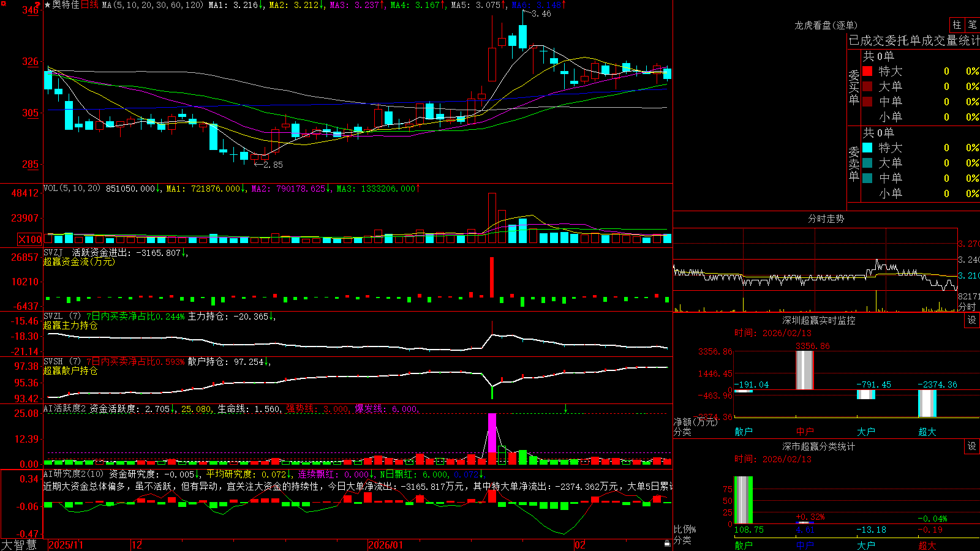980x551 pixels.
Task: Click the 龙虎看盘(逐单) panel title
Action: pos(826,25)
